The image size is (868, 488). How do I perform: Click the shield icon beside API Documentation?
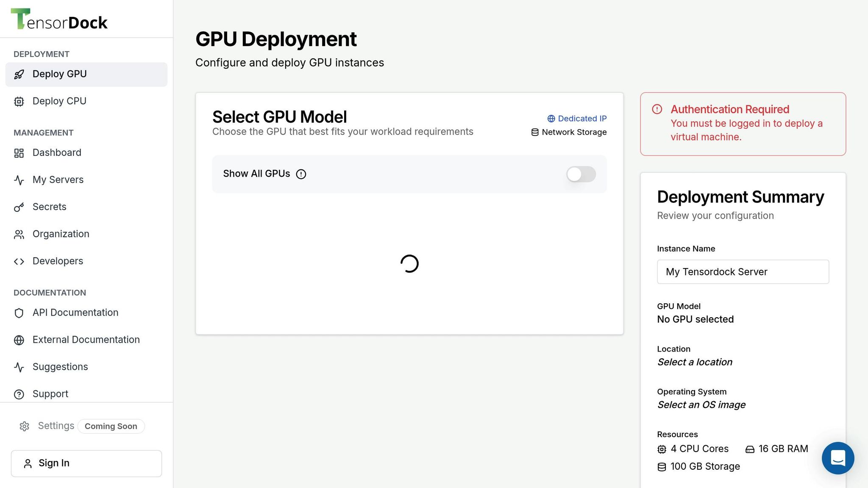pos(19,313)
